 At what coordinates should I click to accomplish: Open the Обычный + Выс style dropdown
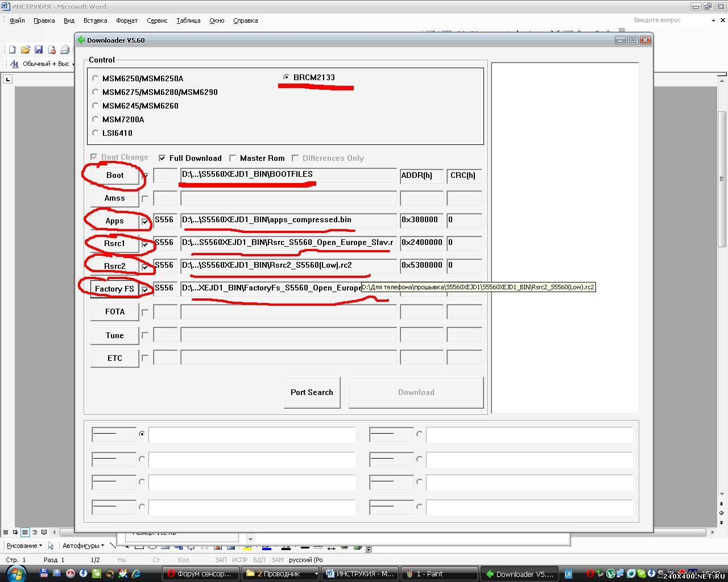(x=73, y=64)
